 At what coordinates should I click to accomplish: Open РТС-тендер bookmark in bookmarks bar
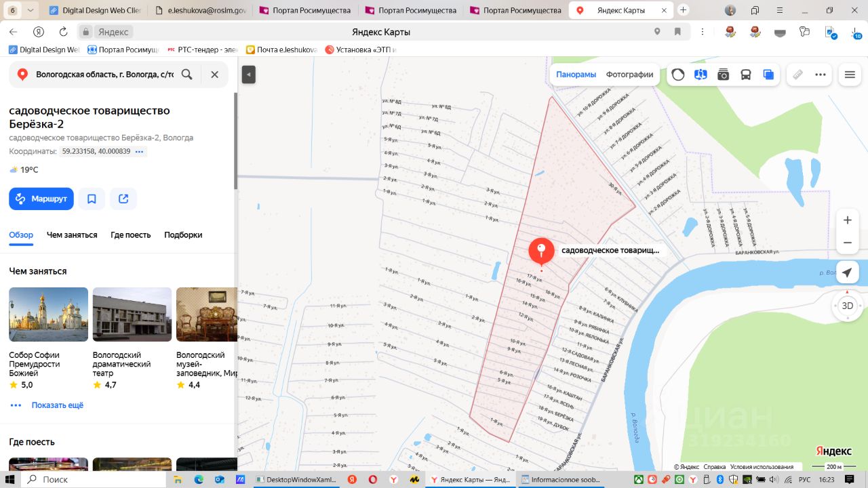(203, 49)
